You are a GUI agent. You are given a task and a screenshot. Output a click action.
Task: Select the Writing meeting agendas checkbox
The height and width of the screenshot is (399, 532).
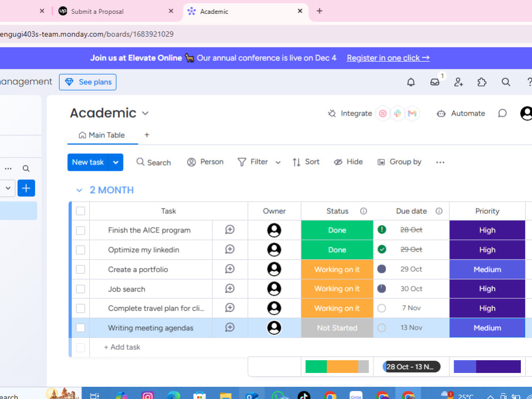tap(80, 328)
